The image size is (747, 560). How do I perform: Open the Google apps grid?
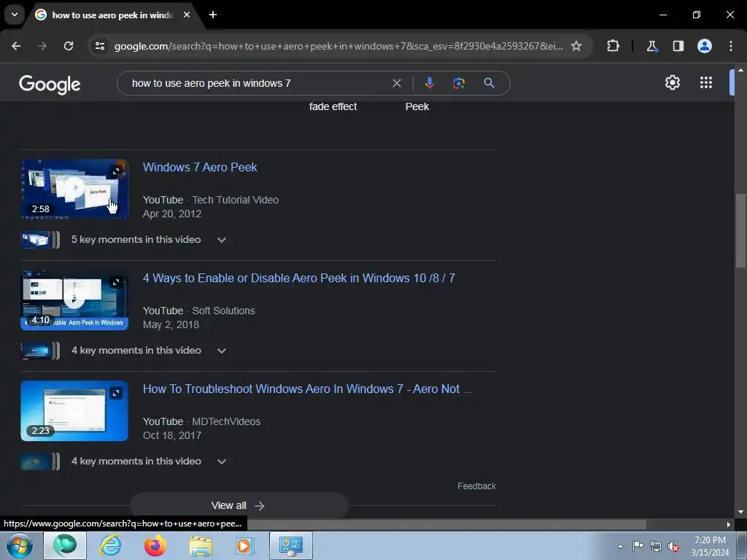pos(706,83)
